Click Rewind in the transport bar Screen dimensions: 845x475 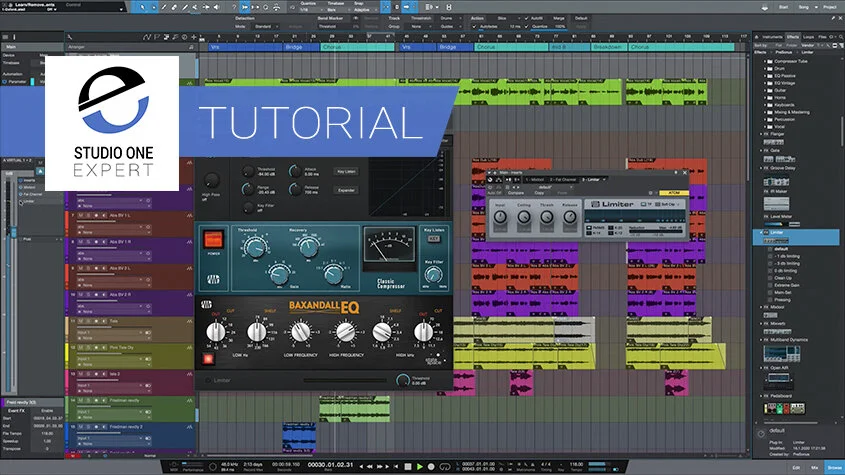click(370, 466)
